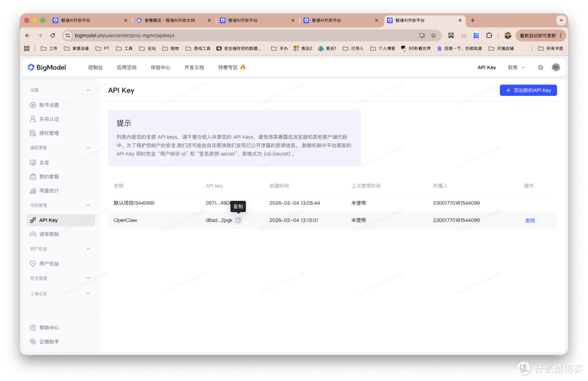Click the BigModel logo

click(47, 67)
